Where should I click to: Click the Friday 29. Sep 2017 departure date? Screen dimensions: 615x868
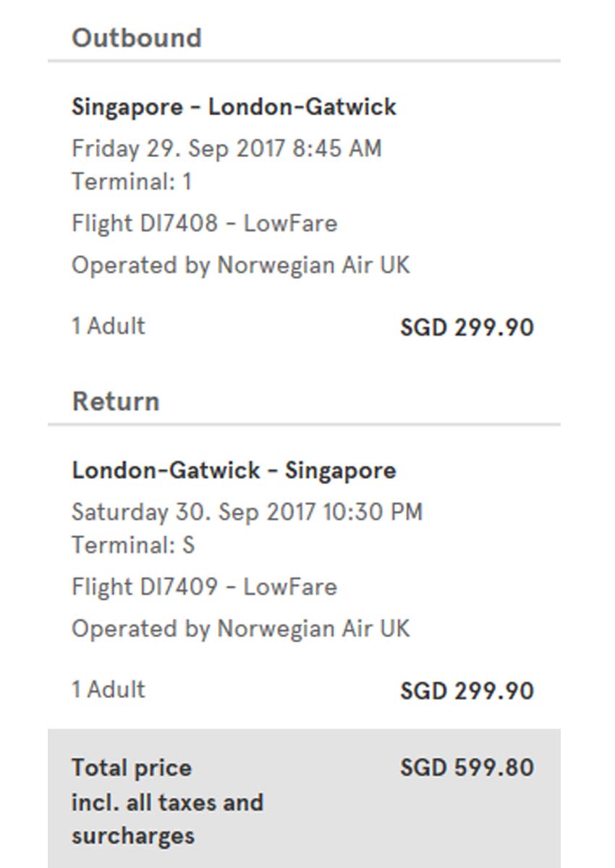(226, 148)
